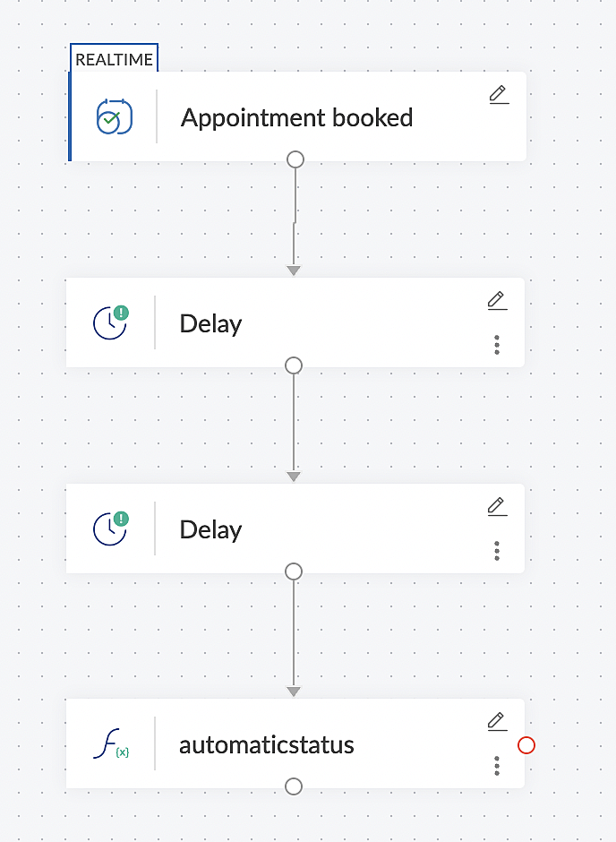Click the second Delay clock icon
Screen dimensions: 616x842
pyautogui.click(x=111, y=528)
